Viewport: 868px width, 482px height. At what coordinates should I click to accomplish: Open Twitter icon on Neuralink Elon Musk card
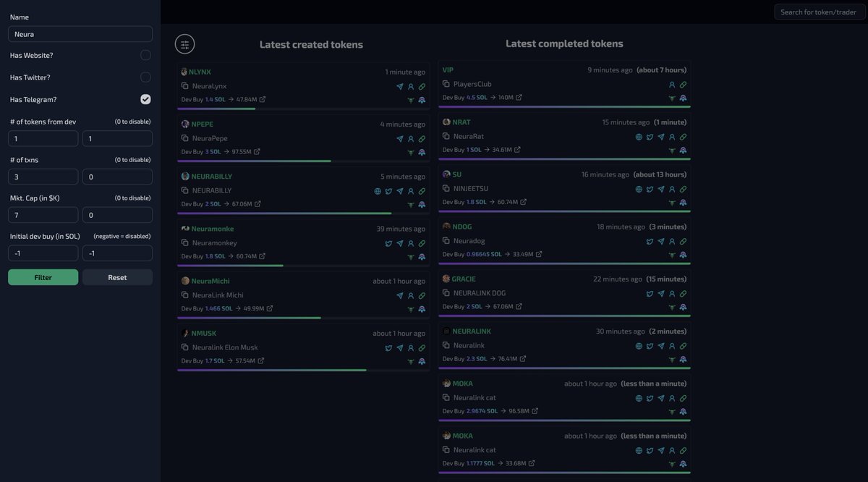click(x=388, y=347)
